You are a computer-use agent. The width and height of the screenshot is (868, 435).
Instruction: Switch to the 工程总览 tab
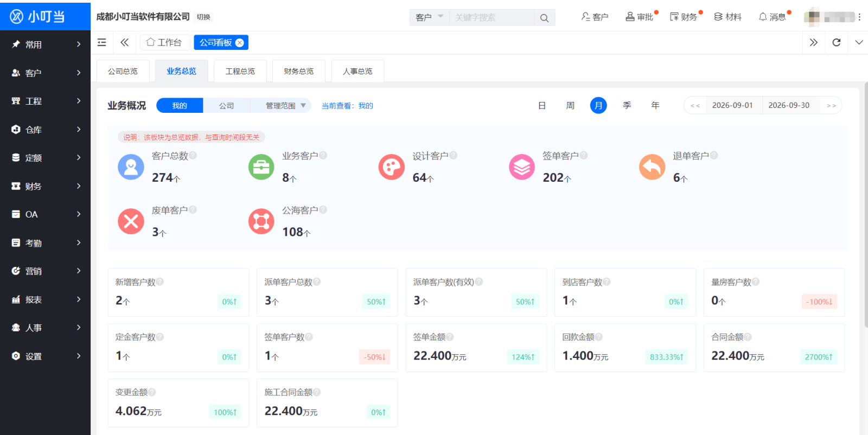pyautogui.click(x=240, y=71)
